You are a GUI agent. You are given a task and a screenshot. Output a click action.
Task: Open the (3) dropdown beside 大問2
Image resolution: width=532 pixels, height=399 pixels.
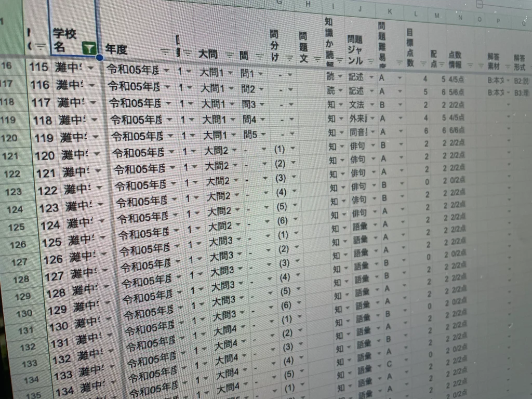(294, 177)
